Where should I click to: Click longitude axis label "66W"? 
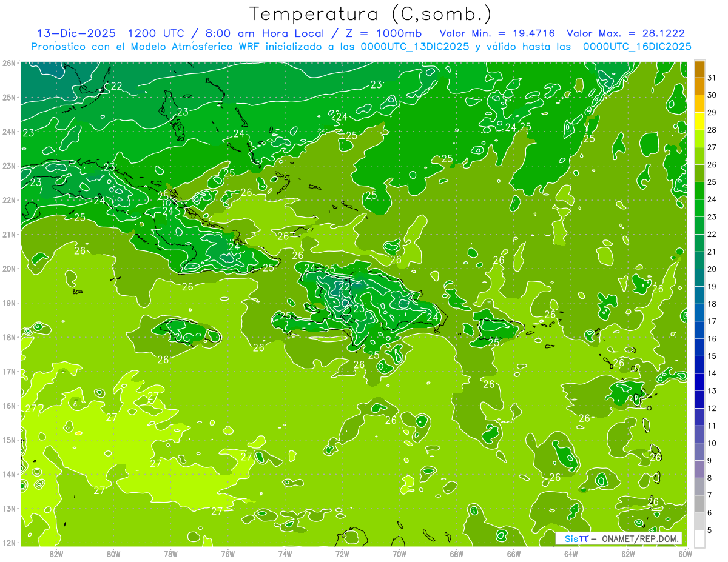[514, 554]
